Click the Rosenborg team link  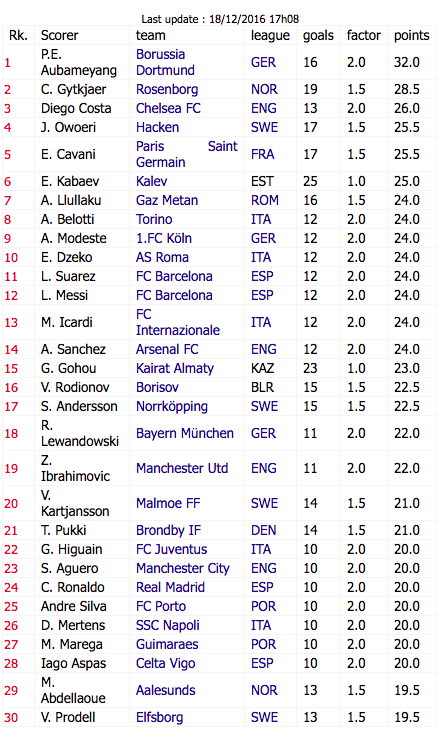(x=167, y=89)
